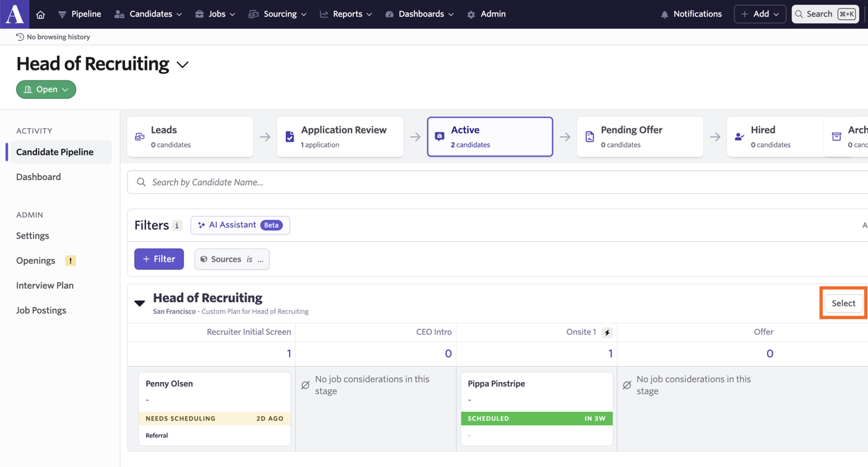Open the Candidates dropdown menu
The width and height of the screenshot is (868, 467).
click(x=148, y=14)
